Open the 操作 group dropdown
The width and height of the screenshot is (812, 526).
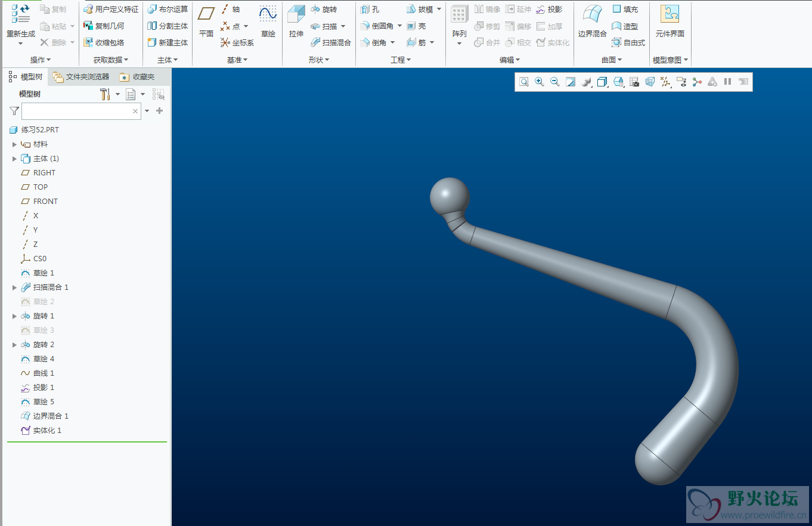[x=41, y=60]
